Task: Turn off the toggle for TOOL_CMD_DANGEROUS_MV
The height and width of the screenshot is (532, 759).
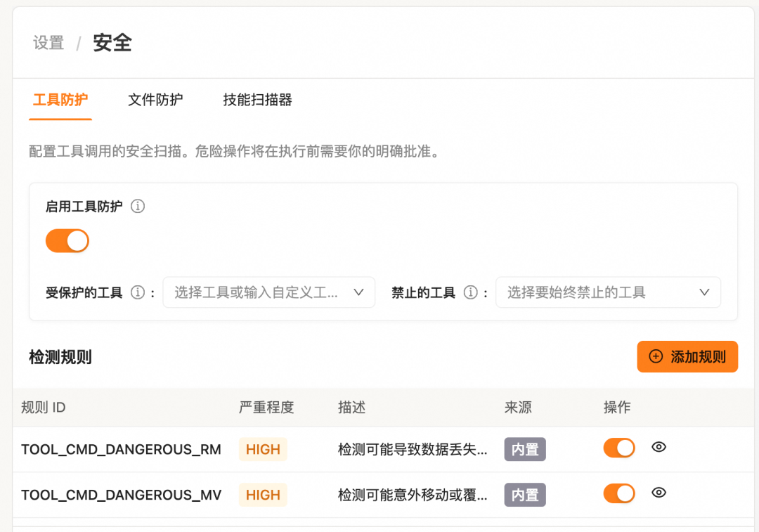Action: point(618,493)
